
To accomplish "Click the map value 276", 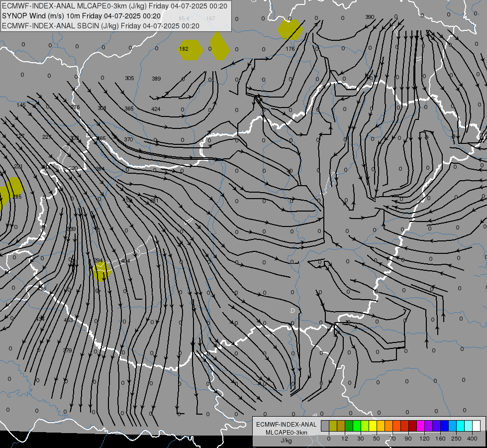I will click(x=75, y=107).
